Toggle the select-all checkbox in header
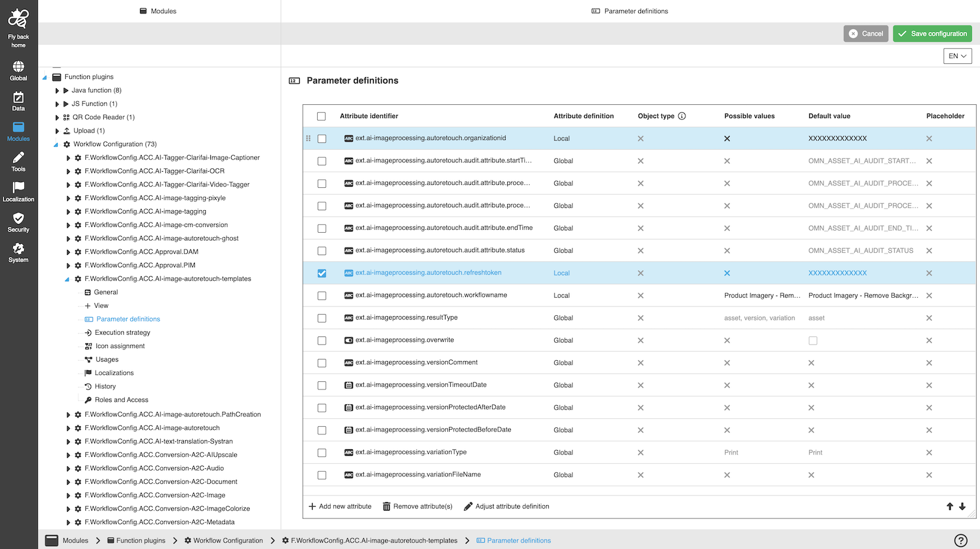The width and height of the screenshot is (980, 549). (x=321, y=116)
